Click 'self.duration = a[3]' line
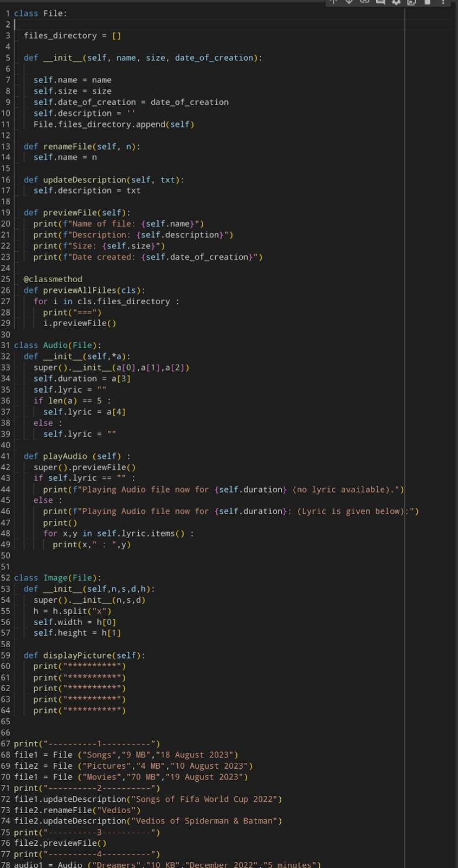 pos(82,379)
